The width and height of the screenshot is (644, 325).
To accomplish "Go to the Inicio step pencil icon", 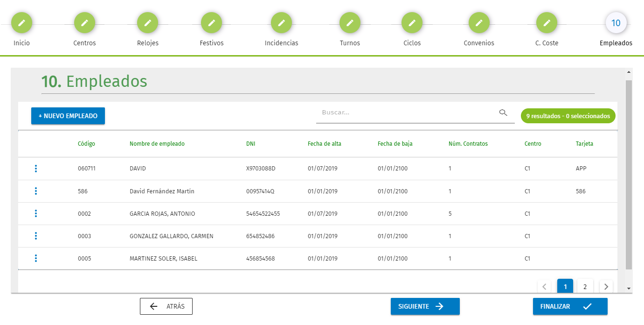I will click(21, 22).
